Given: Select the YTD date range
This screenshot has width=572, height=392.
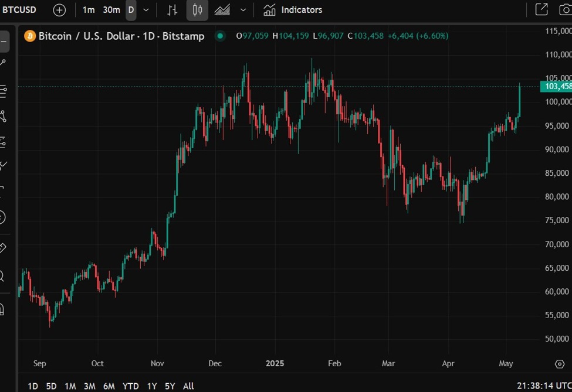Looking at the screenshot, I should pyautogui.click(x=131, y=386).
